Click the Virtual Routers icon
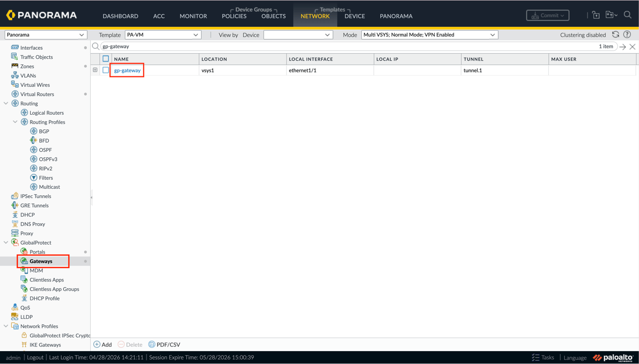The height and width of the screenshot is (364, 639). 15,94
